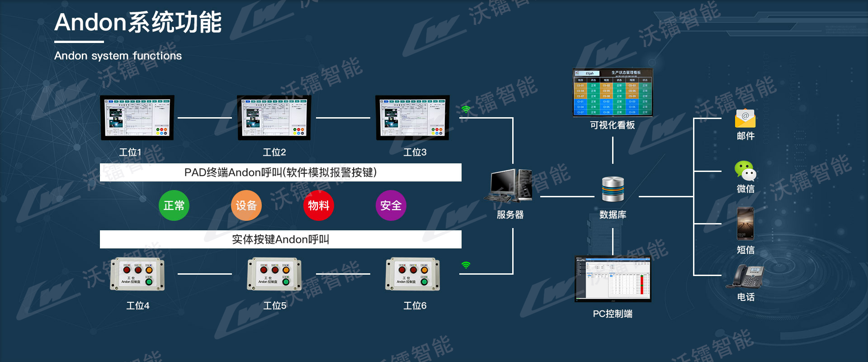Click the email envelope icon
The height and width of the screenshot is (362, 868).
(745, 119)
